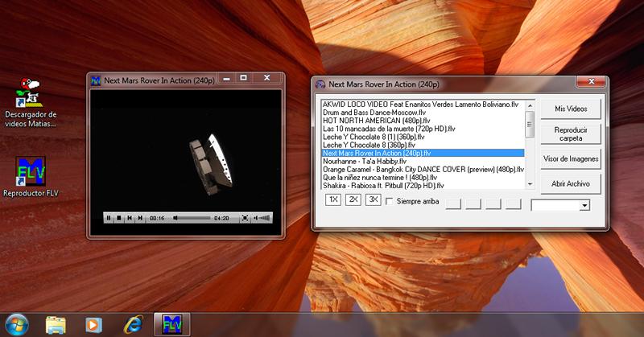Select Que la niñez nunca termine ! (480p).flv
Image resolution: width=644 pixels, height=337 pixels.
coord(422,177)
